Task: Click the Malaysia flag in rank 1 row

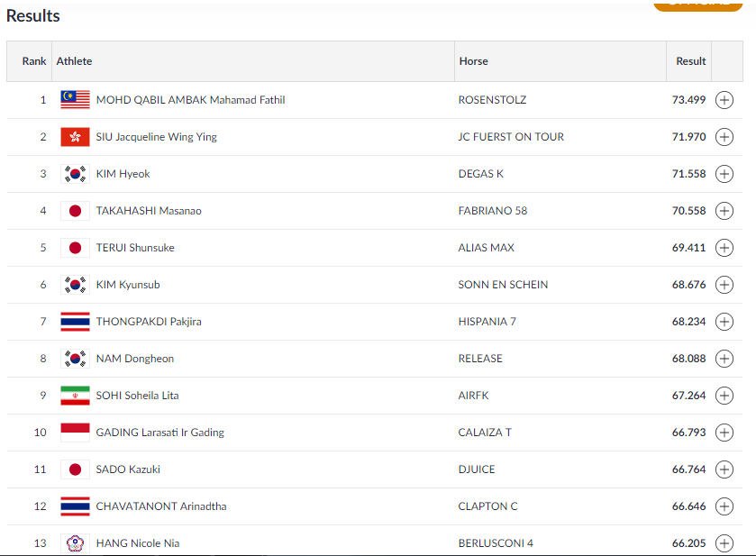Action: [x=75, y=100]
